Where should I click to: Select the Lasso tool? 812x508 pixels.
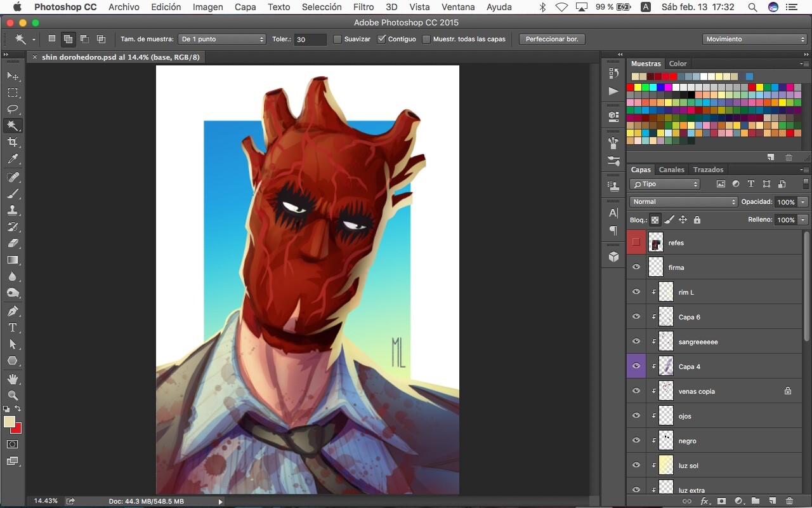point(13,109)
